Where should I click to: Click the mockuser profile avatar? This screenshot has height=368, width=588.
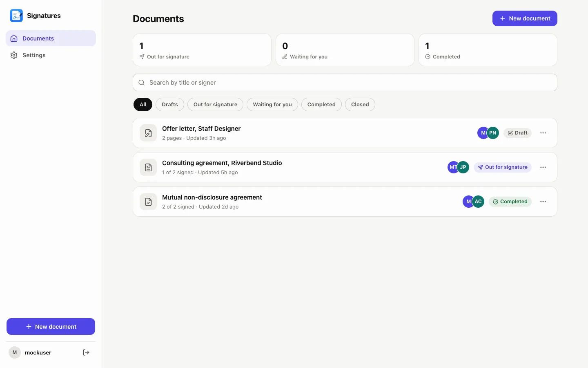[15, 352]
